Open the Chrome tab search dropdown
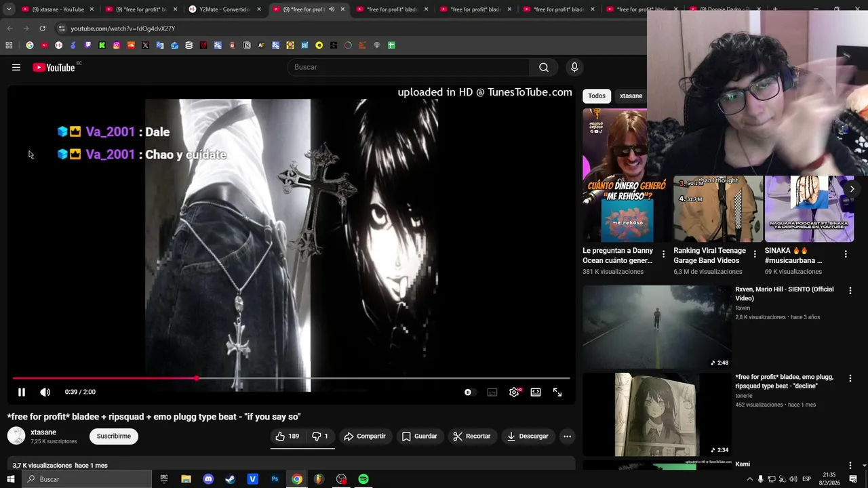 9,9
